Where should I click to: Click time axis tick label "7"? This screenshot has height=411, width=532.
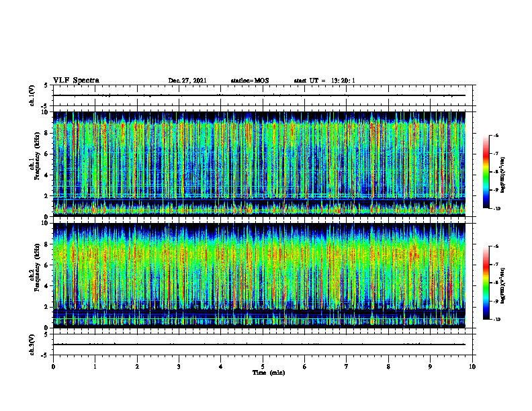point(347,367)
